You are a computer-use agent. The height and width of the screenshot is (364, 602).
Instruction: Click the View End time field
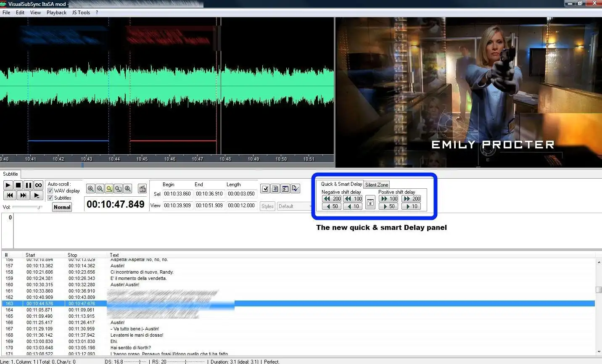point(209,206)
